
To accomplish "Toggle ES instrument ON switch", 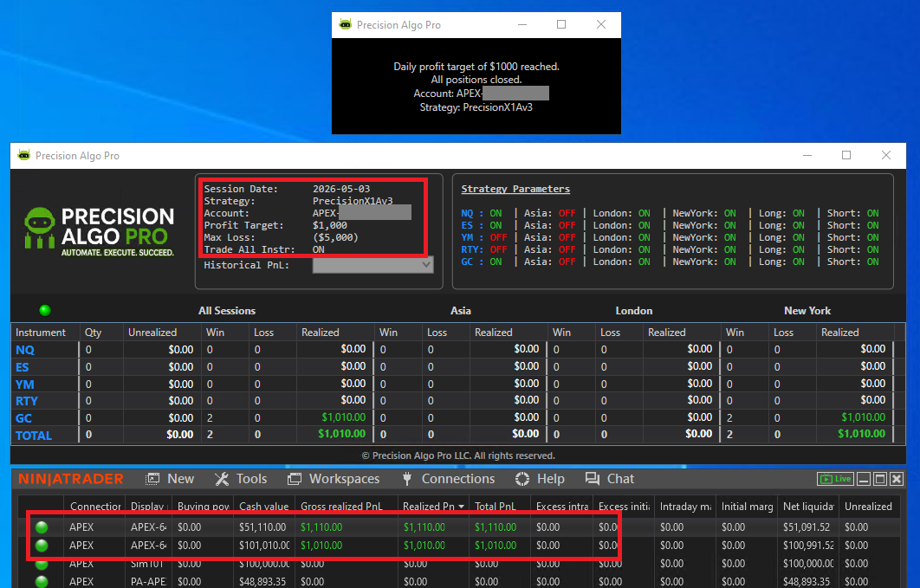I will (496, 226).
